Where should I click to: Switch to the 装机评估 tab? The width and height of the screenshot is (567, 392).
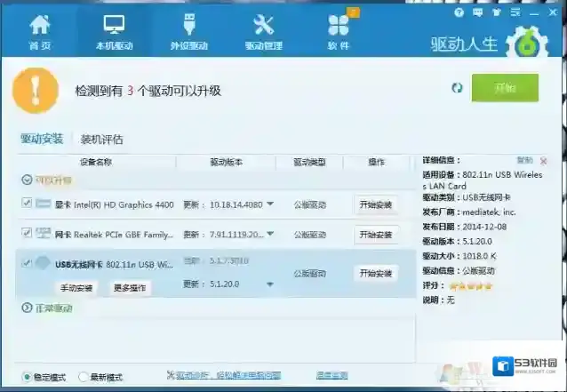coord(101,140)
